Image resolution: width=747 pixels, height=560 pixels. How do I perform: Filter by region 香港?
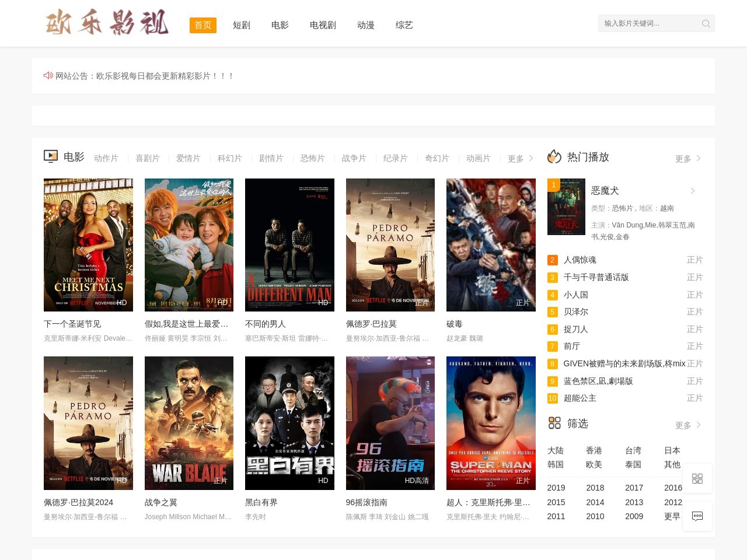click(x=594, y=450)
